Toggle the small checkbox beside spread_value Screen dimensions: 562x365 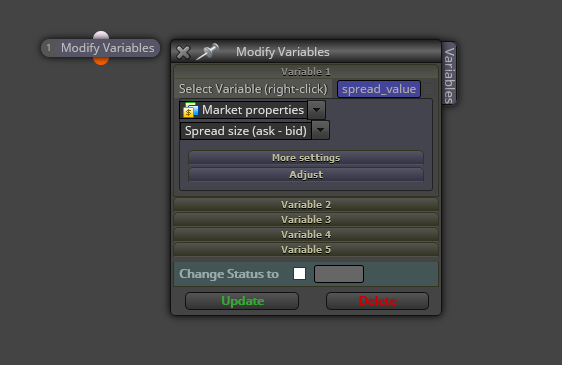click(x=428, y=89)
